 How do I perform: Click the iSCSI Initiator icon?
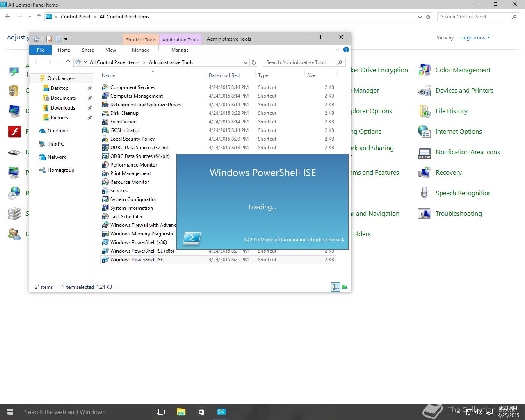point(105,130)
